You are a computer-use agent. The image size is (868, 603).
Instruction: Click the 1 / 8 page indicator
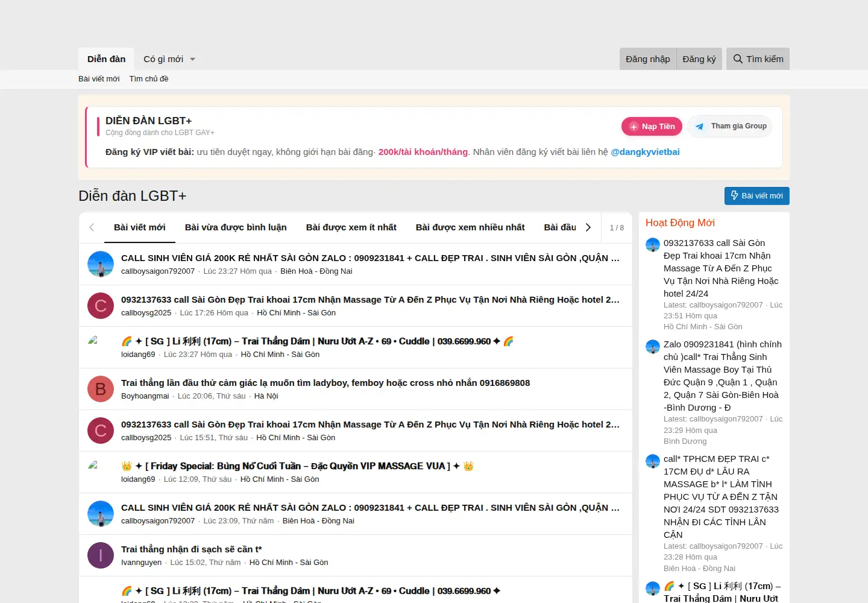(617, 228)
